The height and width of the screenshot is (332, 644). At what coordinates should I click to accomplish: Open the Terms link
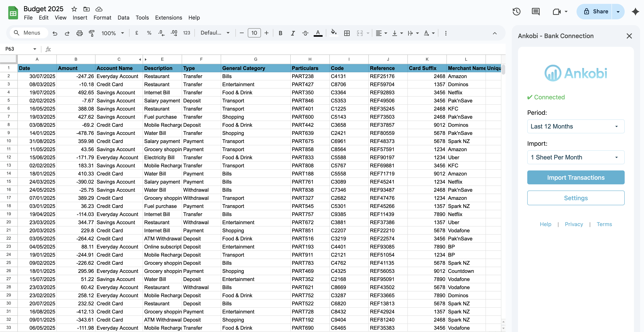604,224
